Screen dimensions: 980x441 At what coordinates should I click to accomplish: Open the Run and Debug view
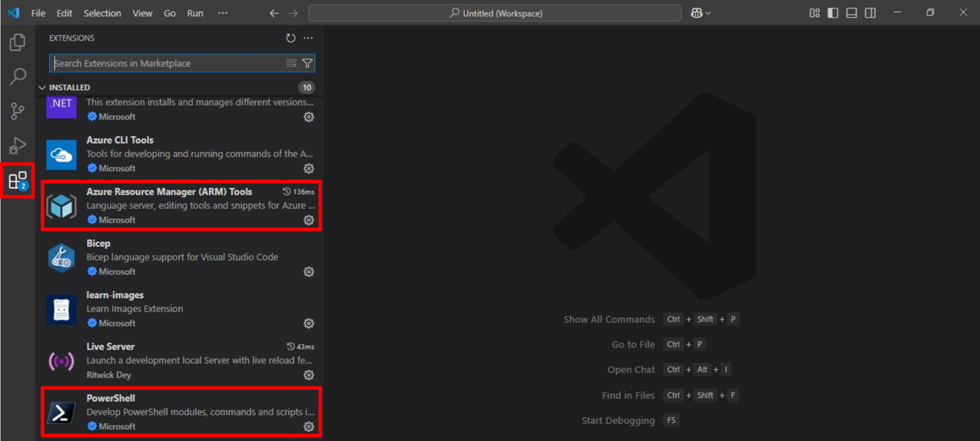pyautogui.click(x=17, y=146)
